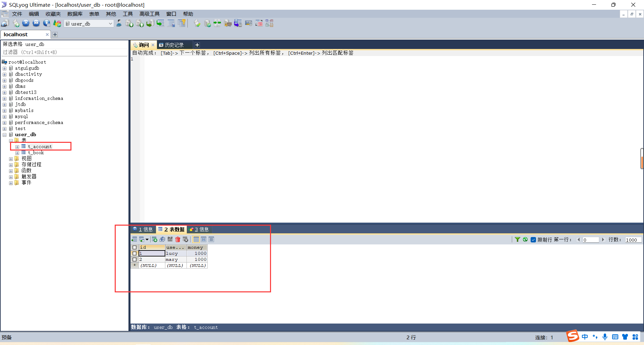The width and height of the screenshot is (644, 345).
Task: Expand the 视图 folder node
Action: coord(11,159)
